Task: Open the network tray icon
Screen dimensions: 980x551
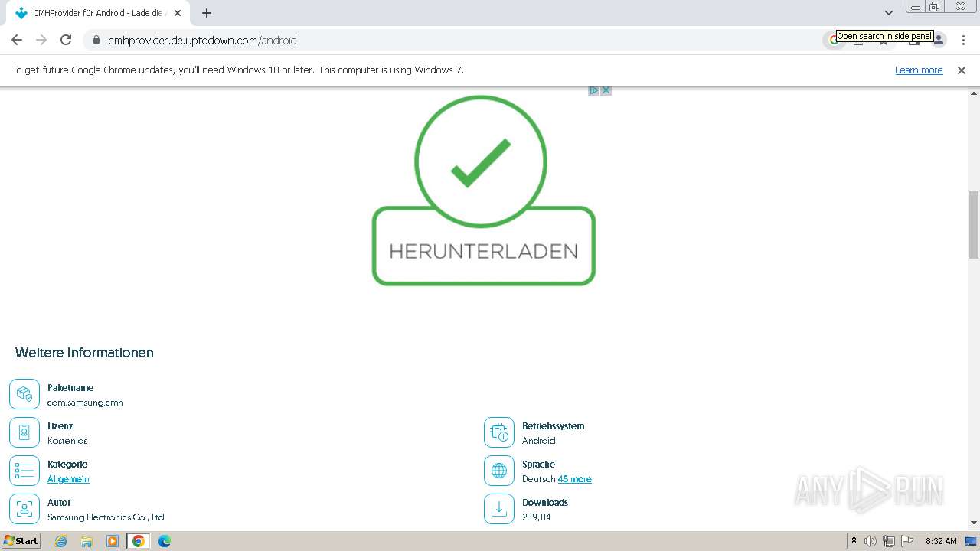Action: click(x=889, y=541)
